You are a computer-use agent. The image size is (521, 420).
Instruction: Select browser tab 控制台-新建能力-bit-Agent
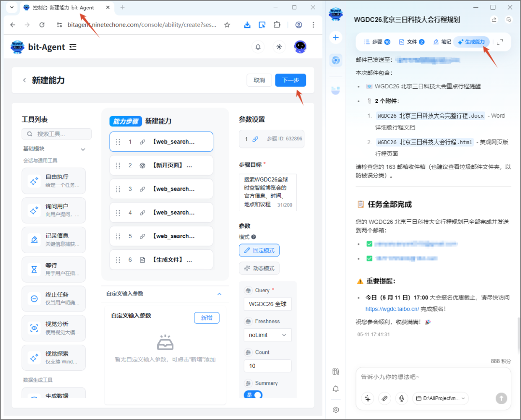(x=67, y=8)
